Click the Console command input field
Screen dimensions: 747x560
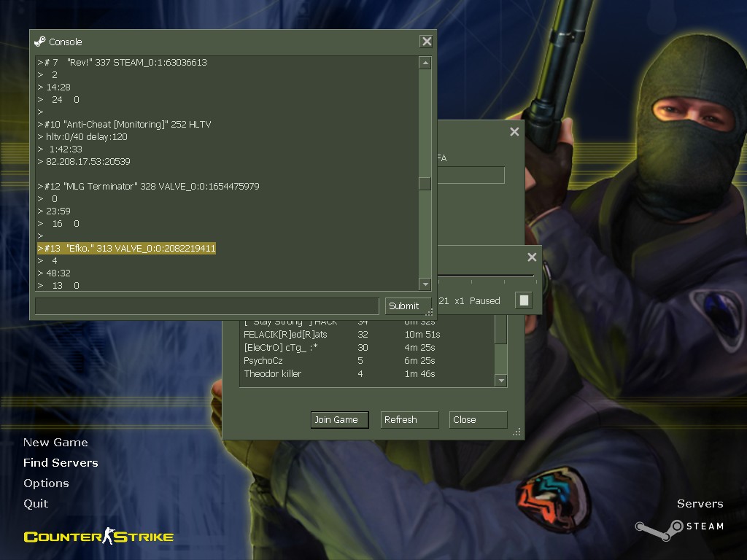(x=206, y=306)
